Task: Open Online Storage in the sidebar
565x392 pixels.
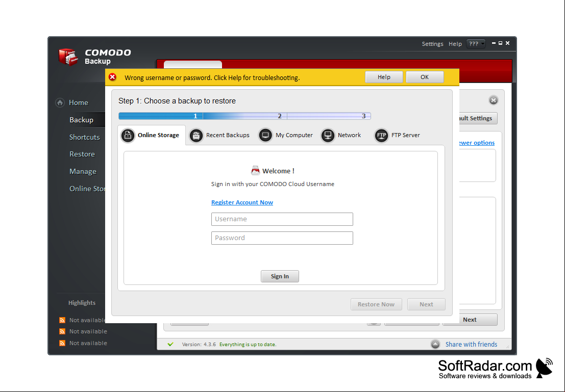Action: coord(87,189)
